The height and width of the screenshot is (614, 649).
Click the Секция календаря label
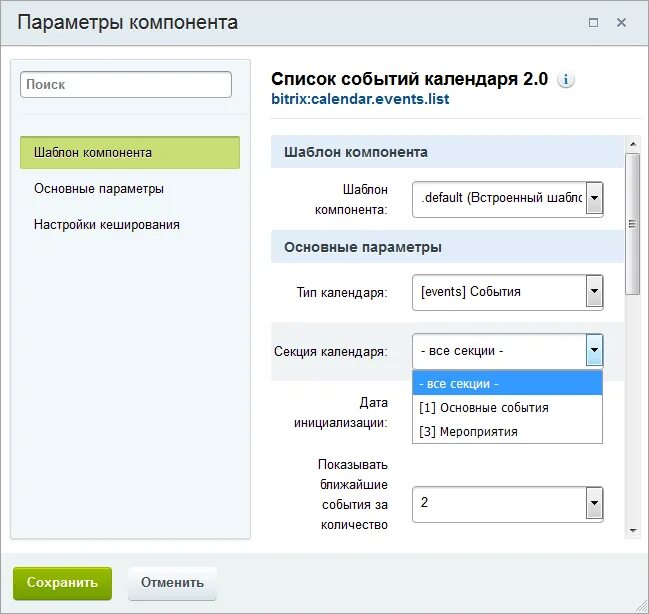(331, 352)
